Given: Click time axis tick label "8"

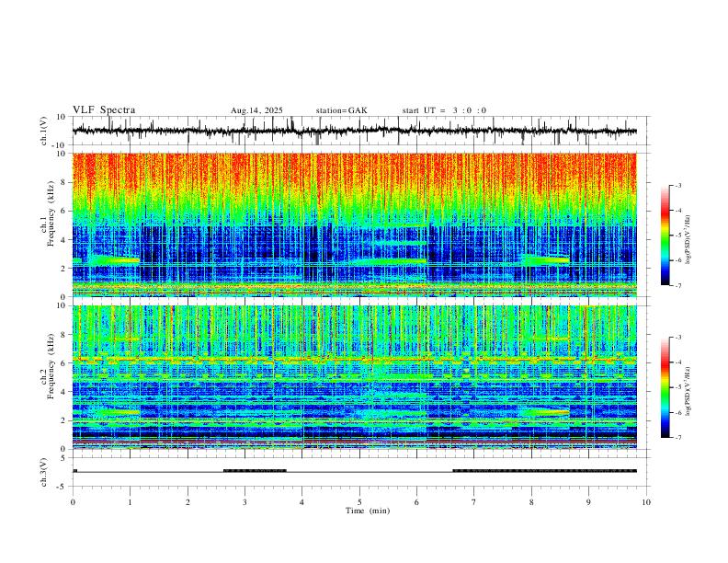Looking at the screenshot, I should point(531,502).
